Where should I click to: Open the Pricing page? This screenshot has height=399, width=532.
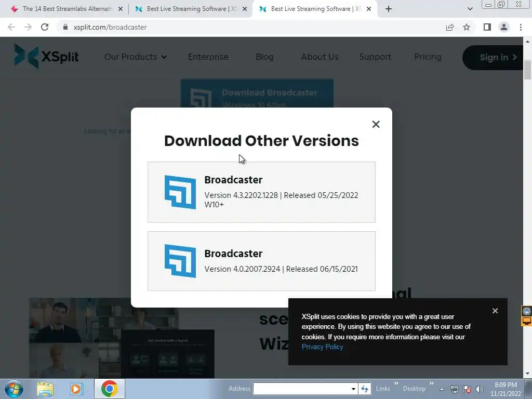[x=428, y=57]
